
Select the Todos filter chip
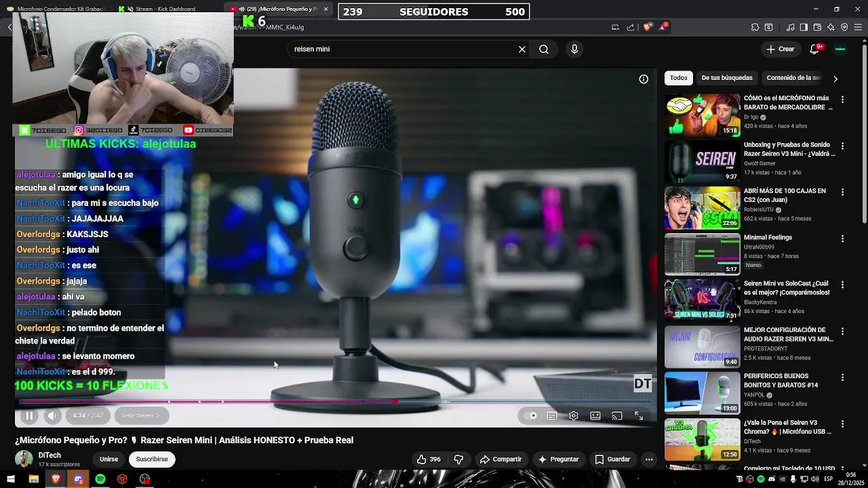(678, 78)
